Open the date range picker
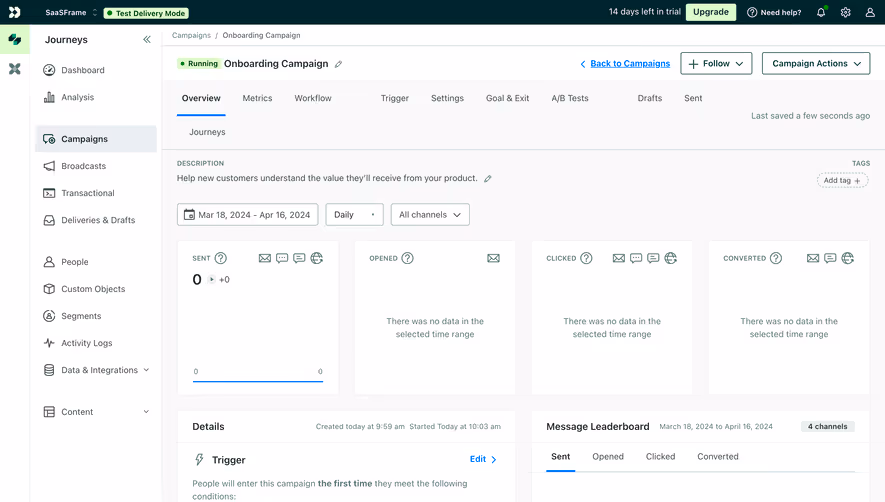 (x=247, y=215)
